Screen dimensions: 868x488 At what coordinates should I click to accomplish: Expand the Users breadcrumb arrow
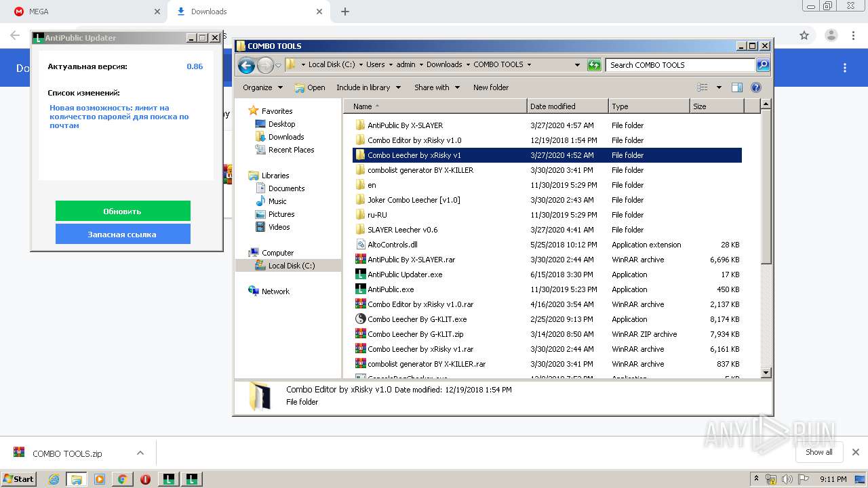391,65
